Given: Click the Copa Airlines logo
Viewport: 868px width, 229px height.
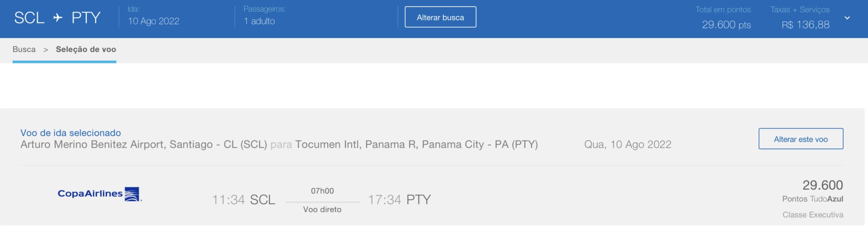Looking at the screenshot, I should 100,194.
